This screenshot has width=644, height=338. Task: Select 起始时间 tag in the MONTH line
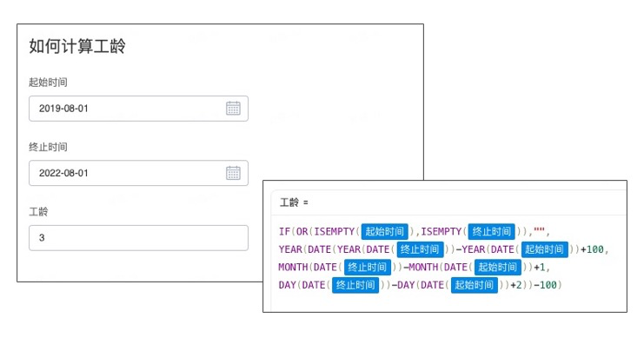(x=497, y=268)
